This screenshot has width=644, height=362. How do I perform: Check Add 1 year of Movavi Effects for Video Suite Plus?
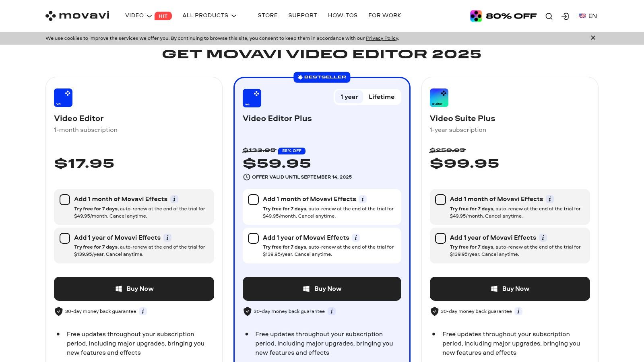coord(440,238)
